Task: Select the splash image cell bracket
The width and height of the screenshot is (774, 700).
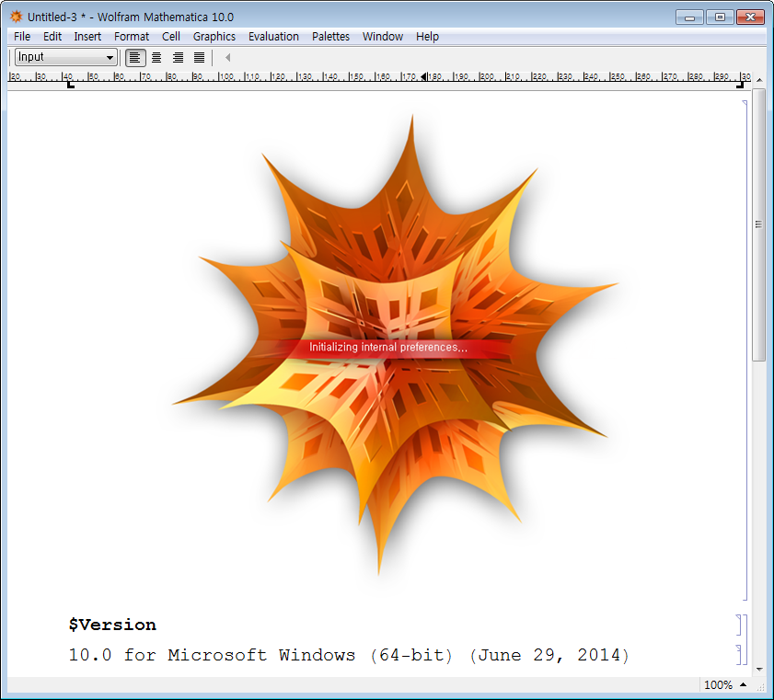Action: click(745, 350)
